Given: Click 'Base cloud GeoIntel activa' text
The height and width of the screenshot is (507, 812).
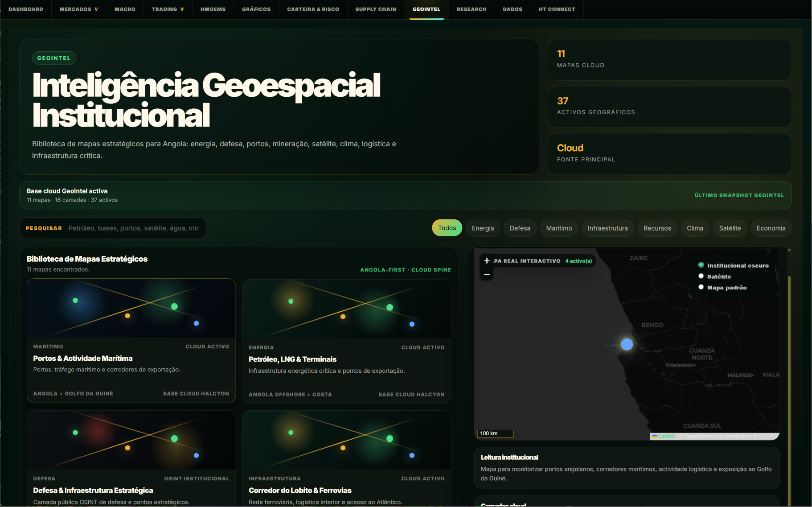Looking at the screenshot, I should [67, 191].
